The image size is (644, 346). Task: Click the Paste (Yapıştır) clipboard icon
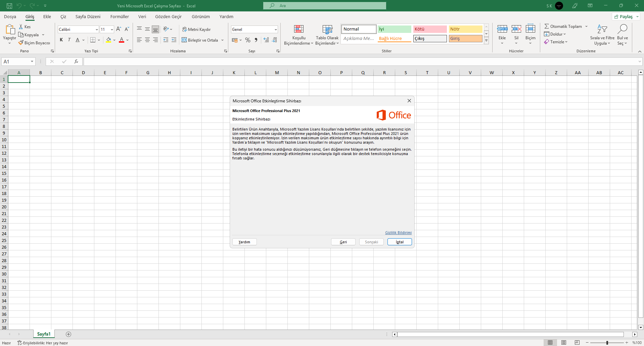10,30
